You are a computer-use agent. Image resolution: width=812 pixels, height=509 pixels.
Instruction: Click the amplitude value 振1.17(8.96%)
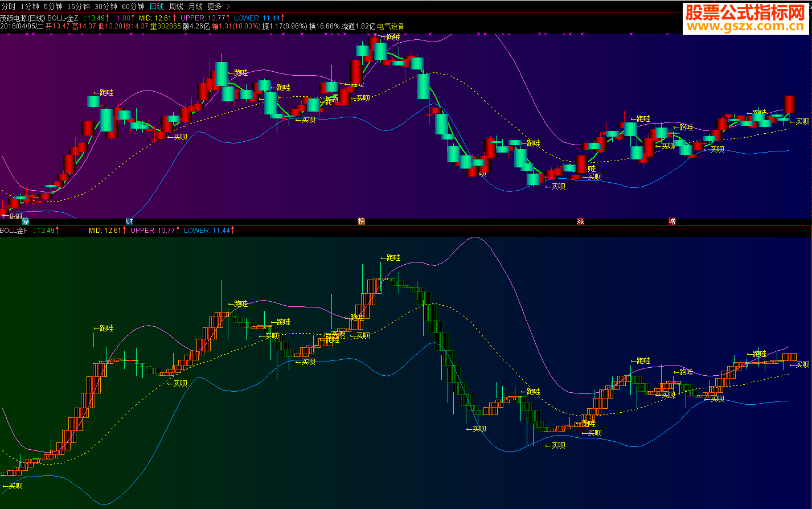pos(285,26)
